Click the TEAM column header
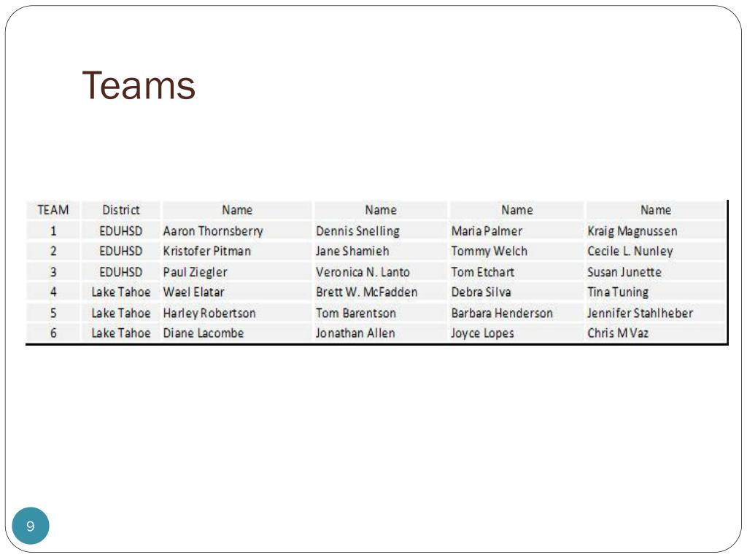The width and height of the screenshot is (747, 560). (x=53, y=210)
